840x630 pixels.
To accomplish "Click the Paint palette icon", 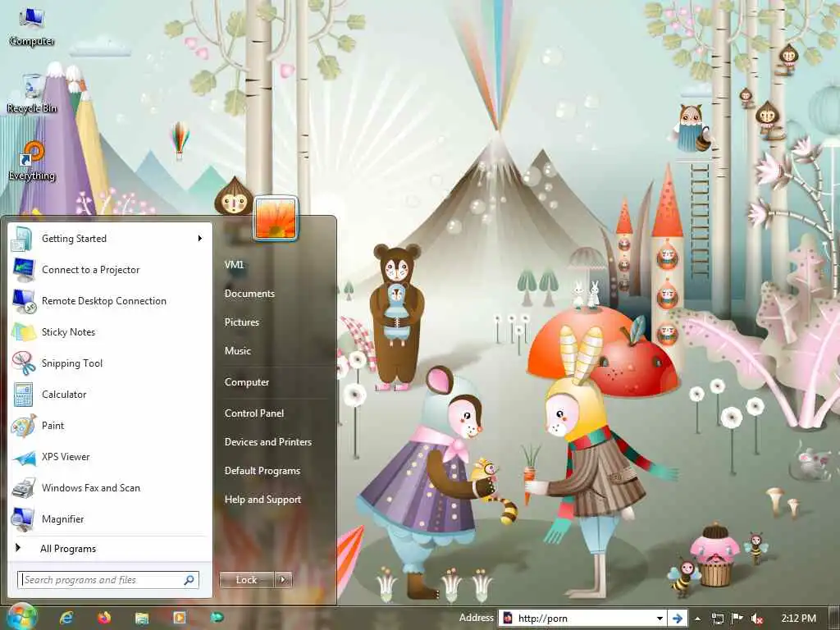I will 23,426.
